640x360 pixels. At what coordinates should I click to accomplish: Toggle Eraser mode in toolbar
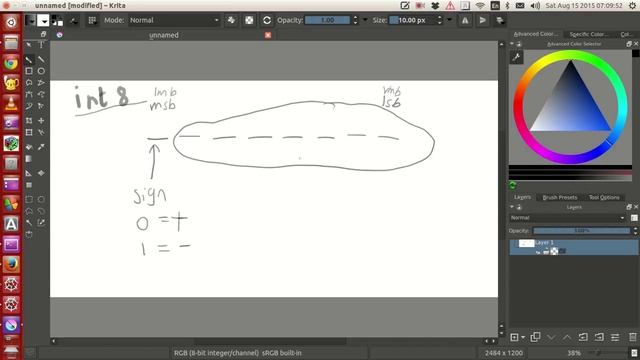pyautogui.click(x=231, y=20)
